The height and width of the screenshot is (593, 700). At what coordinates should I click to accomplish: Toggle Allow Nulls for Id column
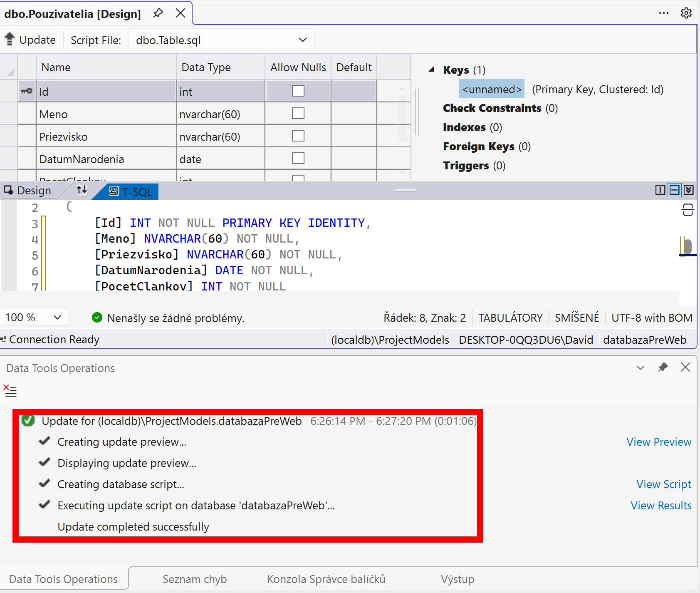pos(298,91)
